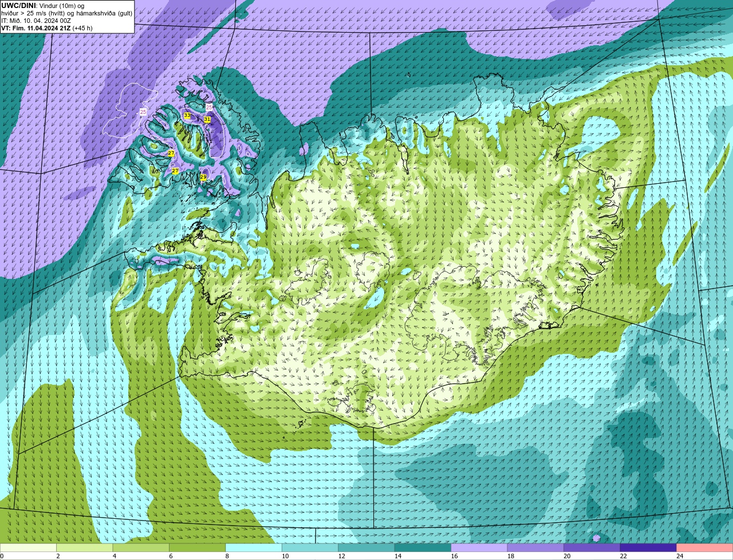The height and width of the screenshot is (560, 733).
Task: Click the 8–10 m/s pale cyan legend swatch
Action: 254,547
